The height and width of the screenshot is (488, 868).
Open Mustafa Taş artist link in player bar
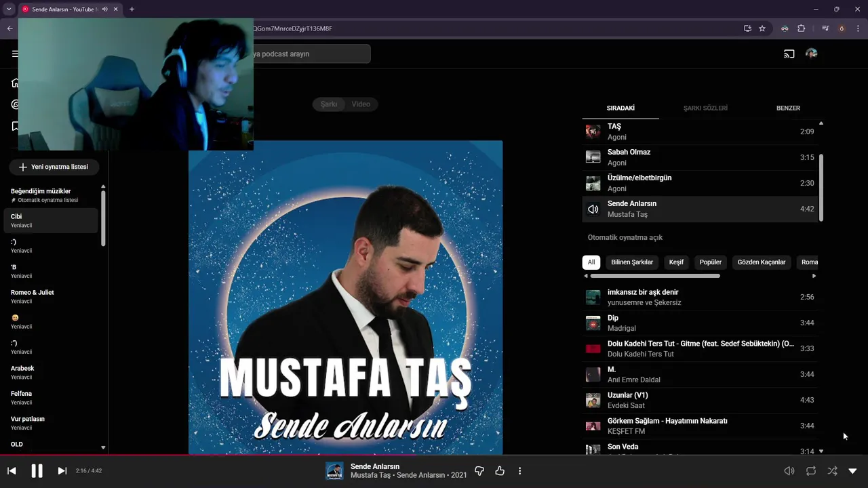coord(370,475)
